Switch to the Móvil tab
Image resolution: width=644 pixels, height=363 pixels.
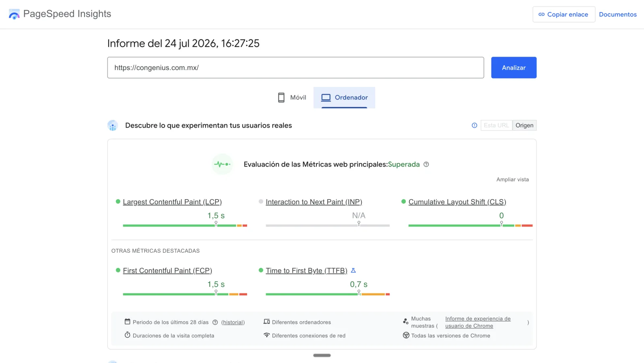click(x=292, y=97)
